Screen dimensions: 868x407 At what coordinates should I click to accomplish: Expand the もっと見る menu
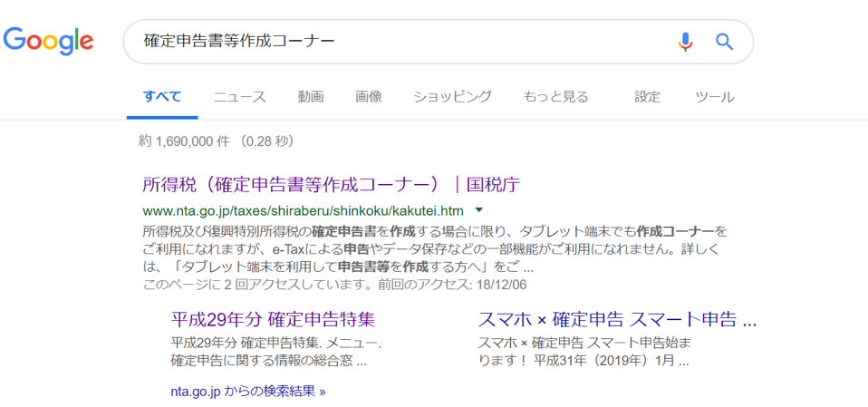point(555,97)
